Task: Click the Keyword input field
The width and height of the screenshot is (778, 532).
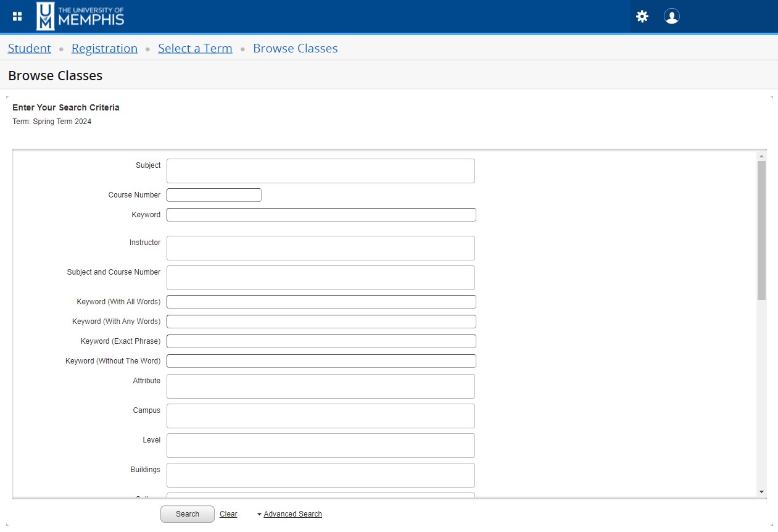Action: (321, 214)
